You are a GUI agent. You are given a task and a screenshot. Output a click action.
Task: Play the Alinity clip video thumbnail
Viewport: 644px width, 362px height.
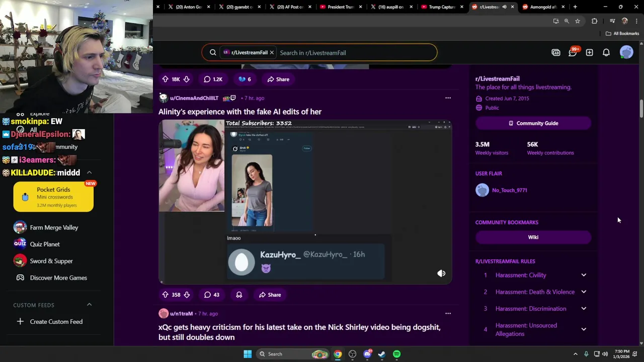click(305, 202)
